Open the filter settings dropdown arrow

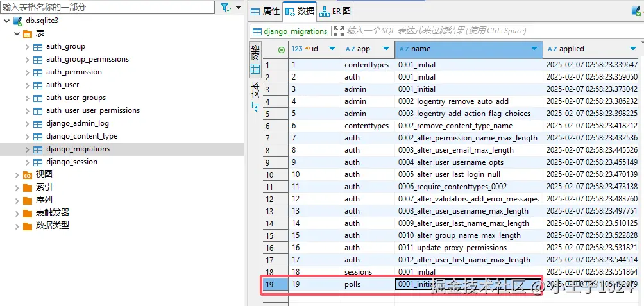(238, 8)
